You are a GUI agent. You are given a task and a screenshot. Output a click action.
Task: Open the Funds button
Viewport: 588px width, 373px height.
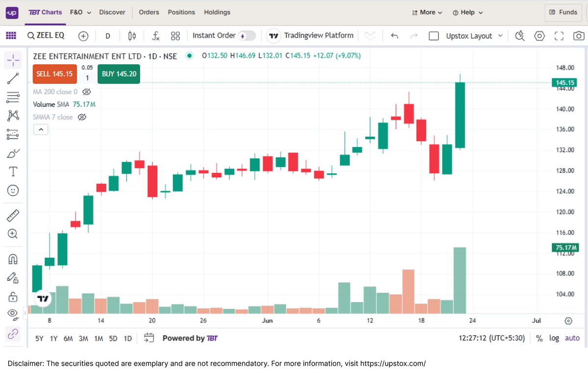(563, 12)
